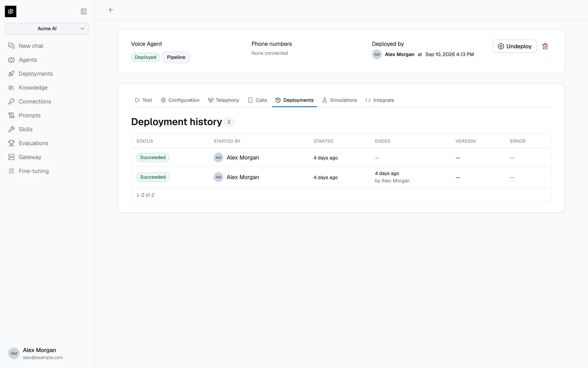Screen dimensions: 588x368
Task: Click the Deployed status badge
Action: coord(146,57)
